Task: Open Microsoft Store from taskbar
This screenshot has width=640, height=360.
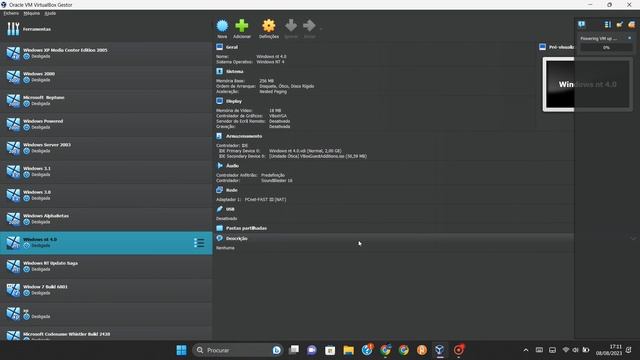Action: pyautogui.click(x=330, y=350)
